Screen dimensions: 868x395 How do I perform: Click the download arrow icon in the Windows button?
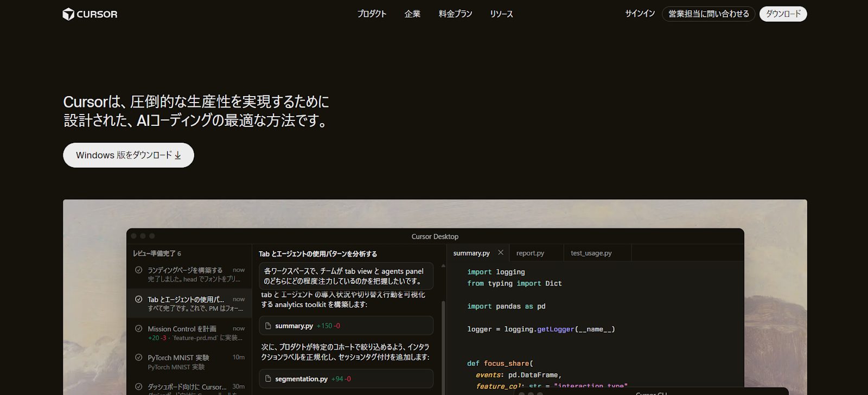click(177, 156)
